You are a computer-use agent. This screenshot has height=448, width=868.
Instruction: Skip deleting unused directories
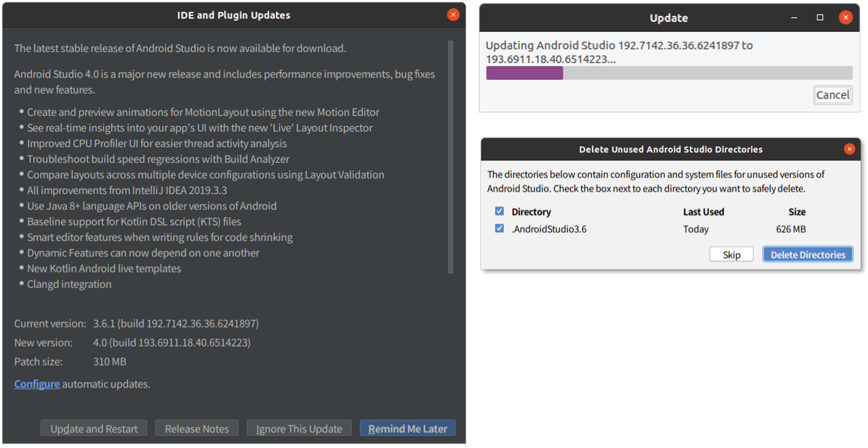click(x=731, y=255)
